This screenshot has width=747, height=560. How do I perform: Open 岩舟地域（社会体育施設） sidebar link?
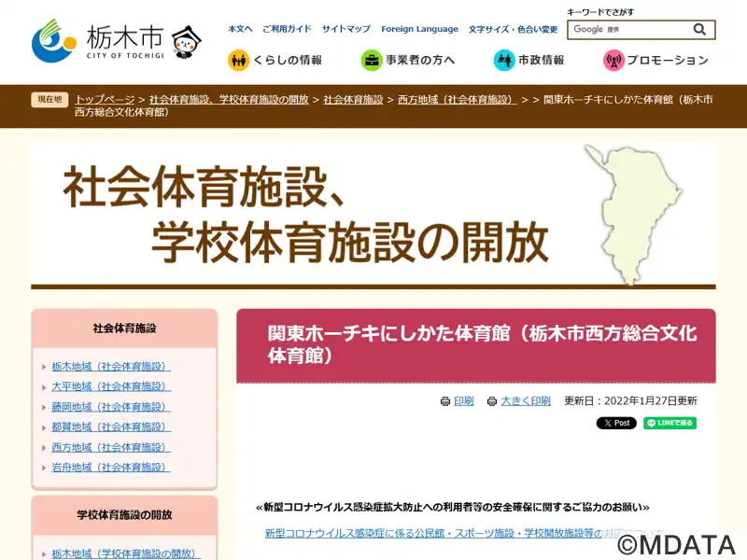pyautogui.click(x=111, y=468)
